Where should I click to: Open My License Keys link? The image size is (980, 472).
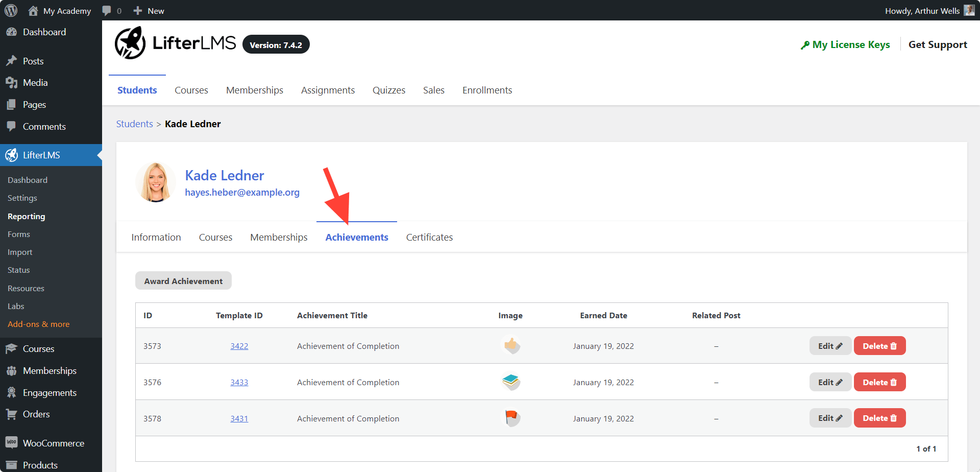tap(845, 44)
